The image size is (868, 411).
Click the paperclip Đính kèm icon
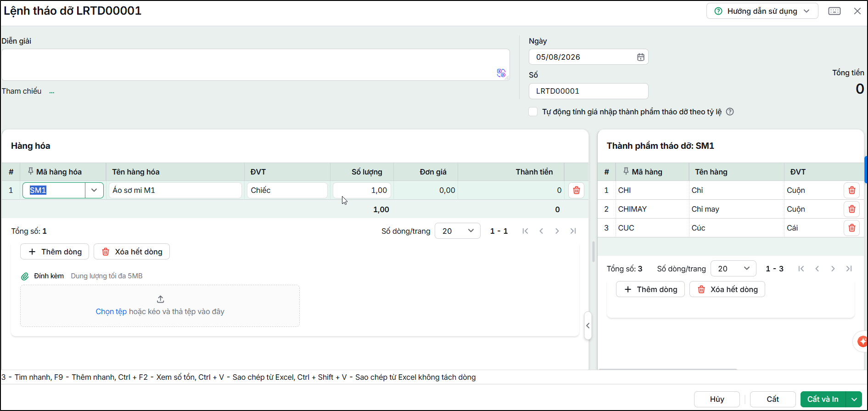[x=25, y=276]
